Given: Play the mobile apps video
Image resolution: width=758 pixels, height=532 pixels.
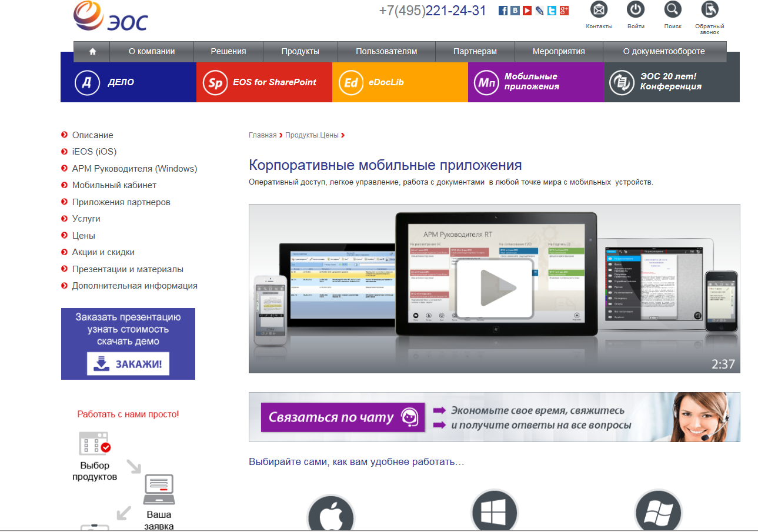Looking at the screenshot, I should click(x=495, y=288).
